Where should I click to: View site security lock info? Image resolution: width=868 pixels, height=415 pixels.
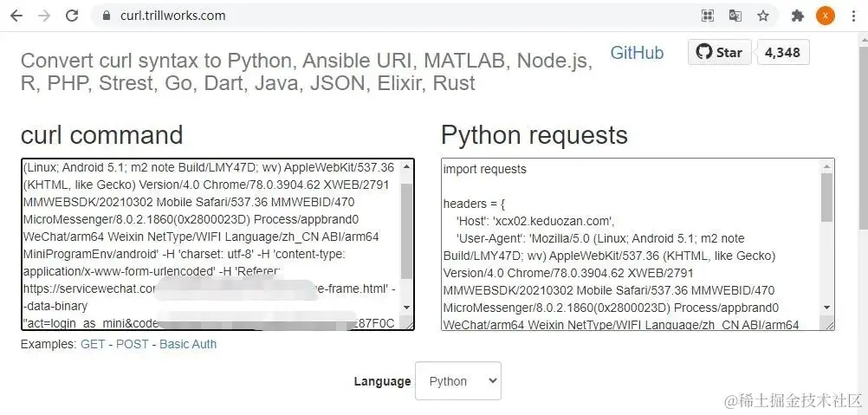107,16
